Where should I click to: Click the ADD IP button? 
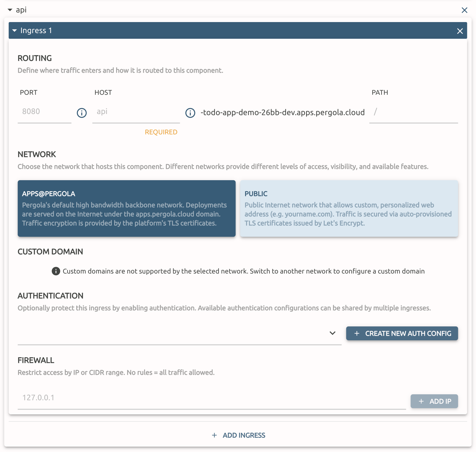coord(434,401)
